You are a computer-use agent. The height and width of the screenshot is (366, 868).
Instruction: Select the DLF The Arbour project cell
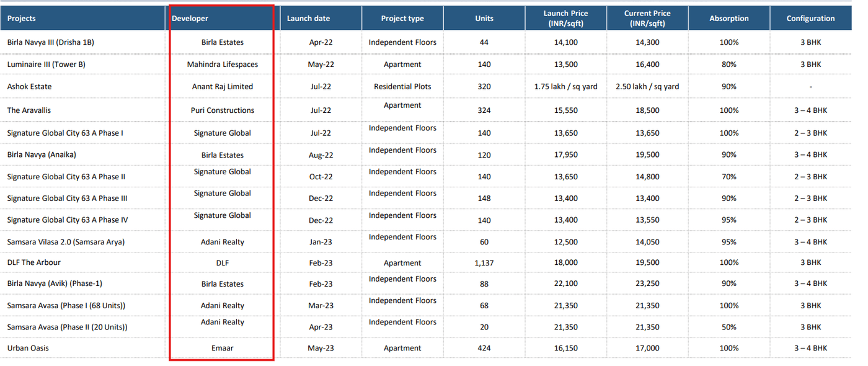point(34,262)
